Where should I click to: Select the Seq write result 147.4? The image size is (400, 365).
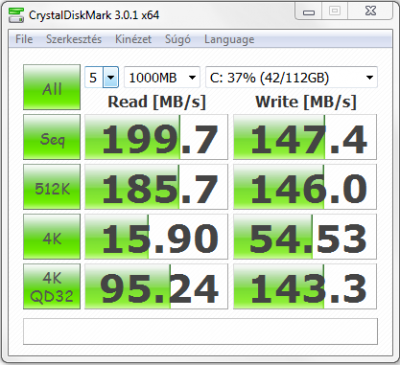point(305,137)
